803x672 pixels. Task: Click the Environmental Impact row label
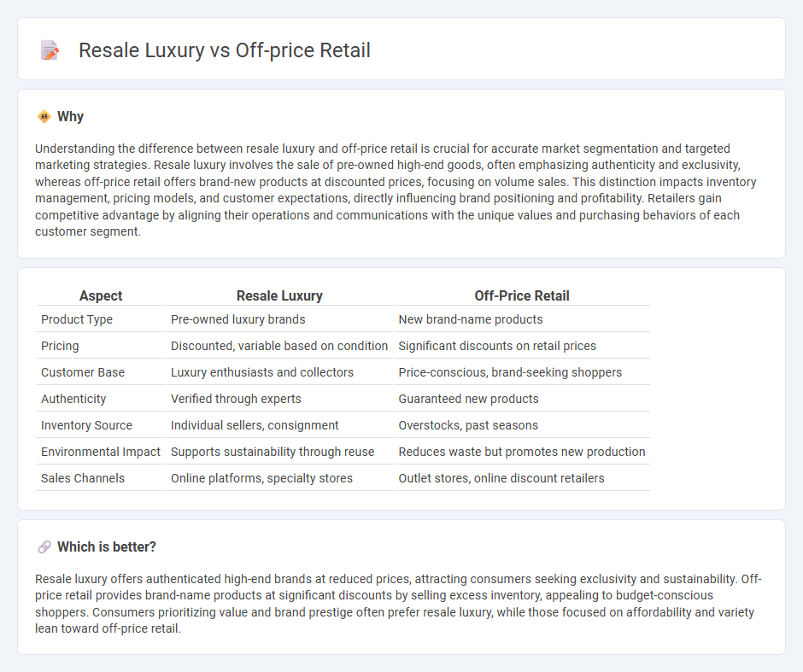coord(101,452)
